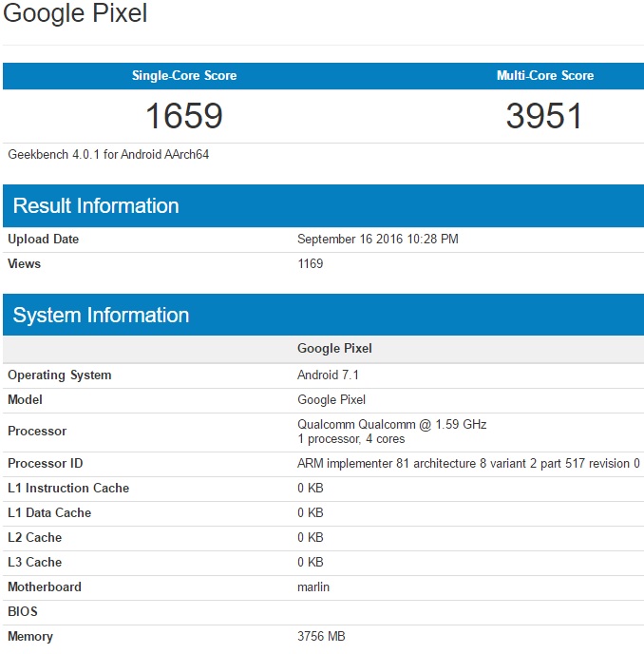This screenshot has height=654, width=644.
Task: Select the L1 Data Cache label
Action: tap(49, 512)
